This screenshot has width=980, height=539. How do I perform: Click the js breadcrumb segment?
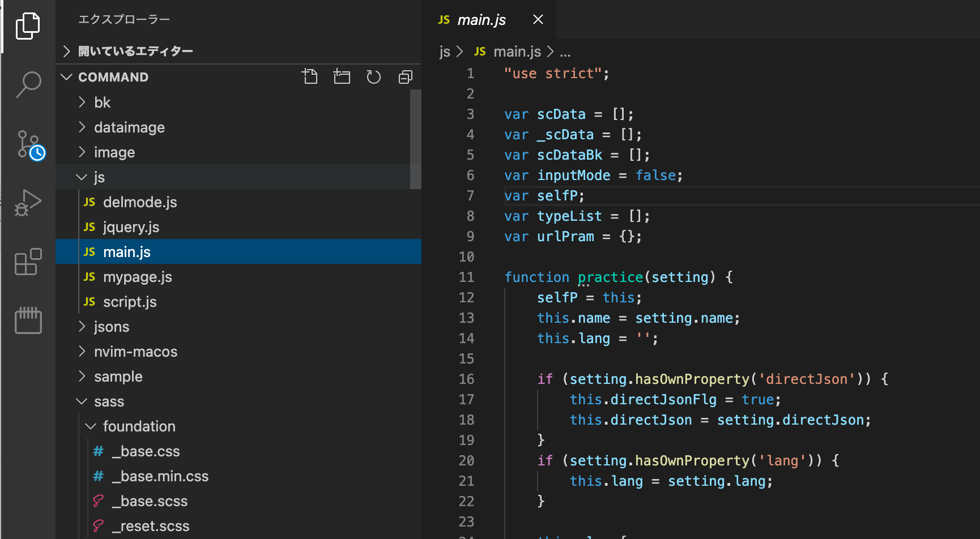tap(445, 52)
